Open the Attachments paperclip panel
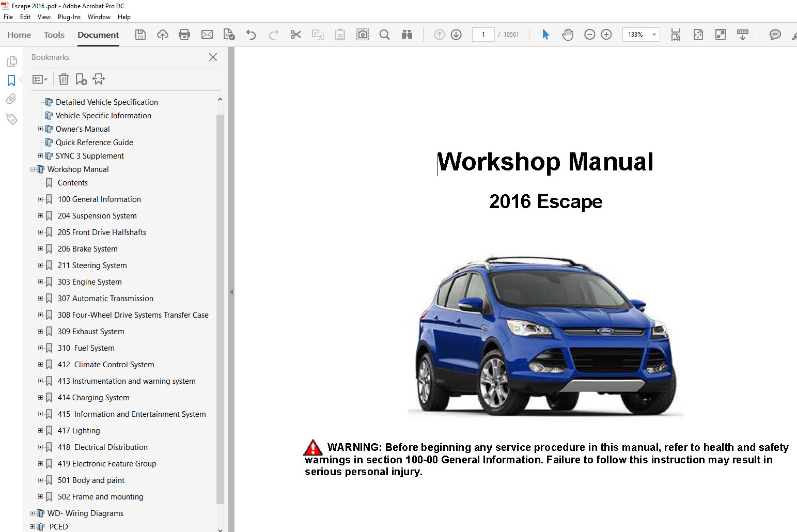 [x=11, y=99]
